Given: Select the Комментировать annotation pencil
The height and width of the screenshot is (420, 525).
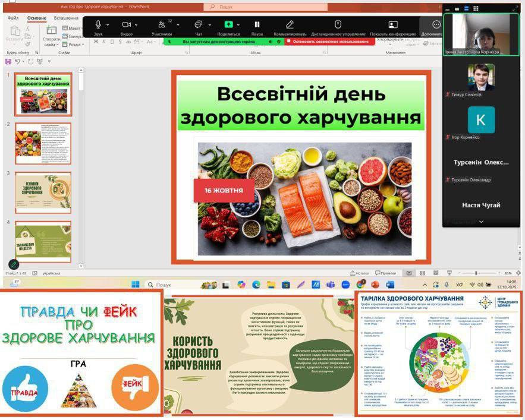Looking at the screenshot, I should (290, 24).
